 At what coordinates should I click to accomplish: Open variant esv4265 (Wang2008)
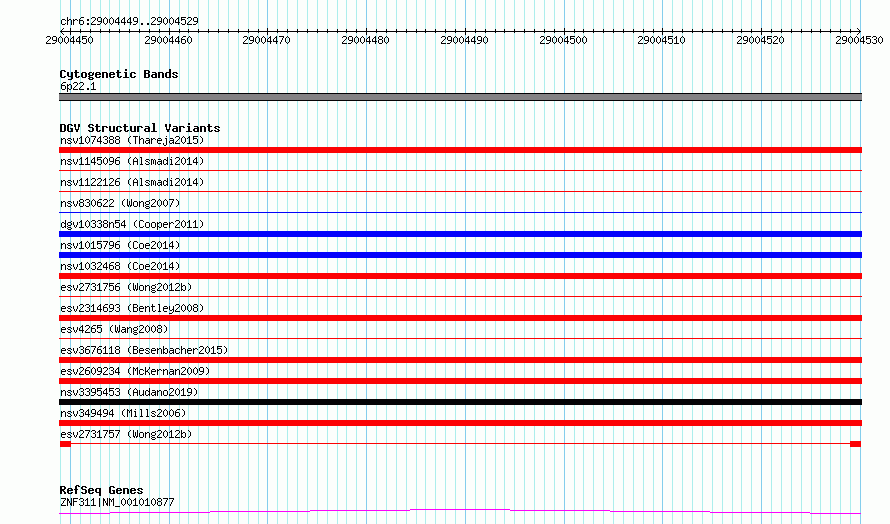(x=114, y=329)
